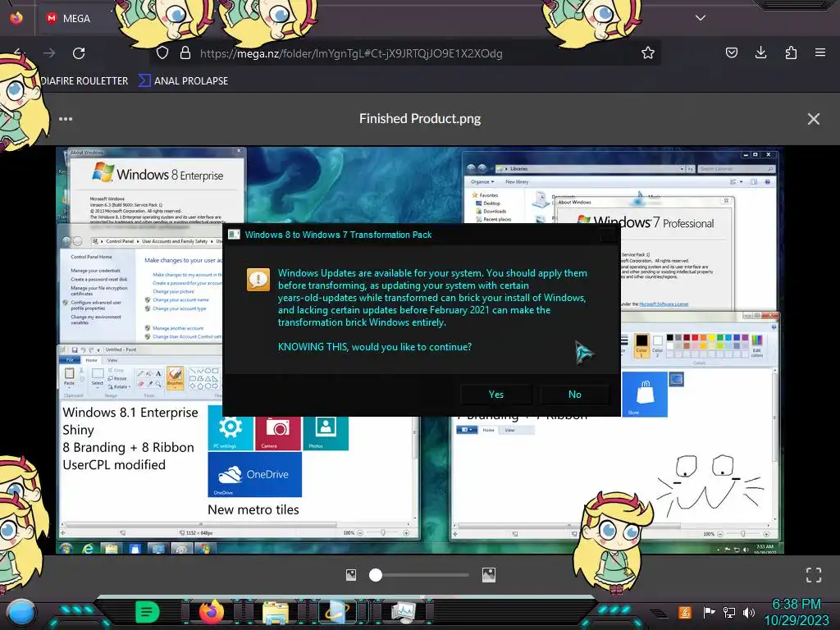
Task: Reload the current MEGA page
Action: [79, 53]
